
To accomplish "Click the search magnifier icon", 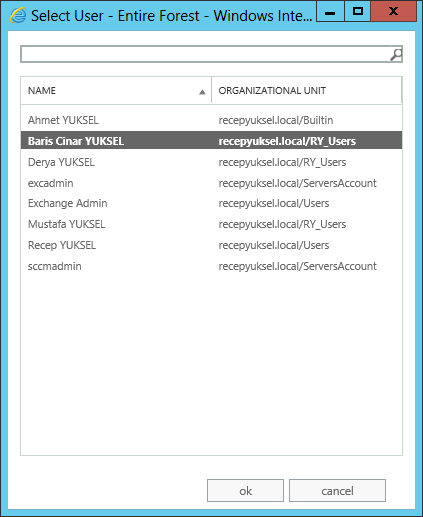I will coord(396,55).
